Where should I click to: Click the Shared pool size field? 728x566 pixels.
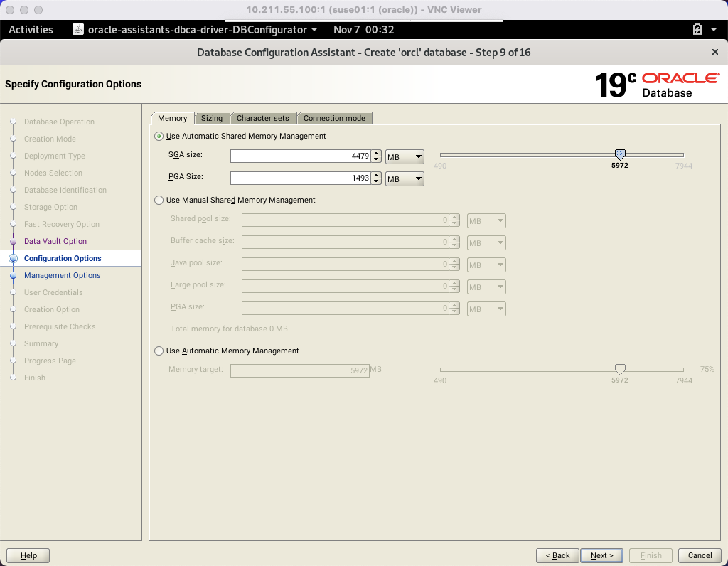[x=346, y=220]
